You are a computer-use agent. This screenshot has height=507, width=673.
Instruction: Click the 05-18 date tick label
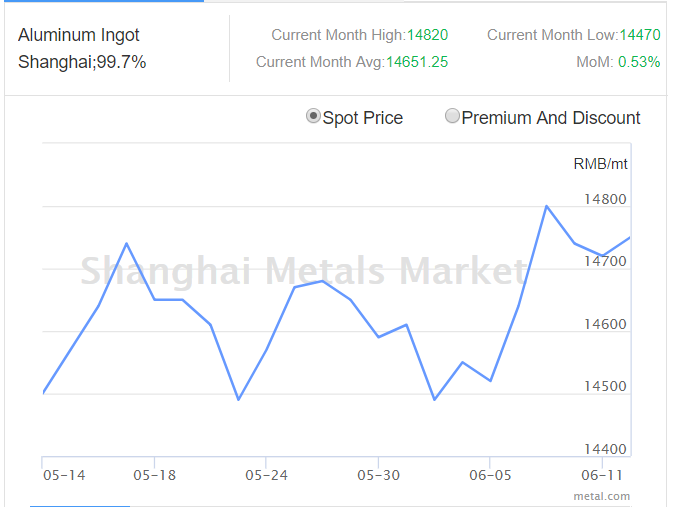tap(155, 475)
